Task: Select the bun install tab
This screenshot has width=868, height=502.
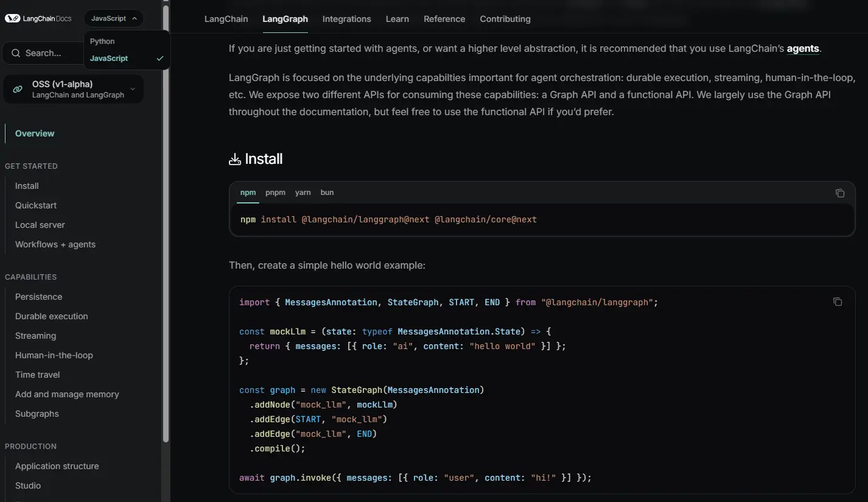Action: coord(327,193)
